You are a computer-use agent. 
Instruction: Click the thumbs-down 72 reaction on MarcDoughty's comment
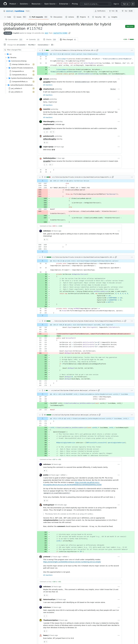[x=52, y=132]
